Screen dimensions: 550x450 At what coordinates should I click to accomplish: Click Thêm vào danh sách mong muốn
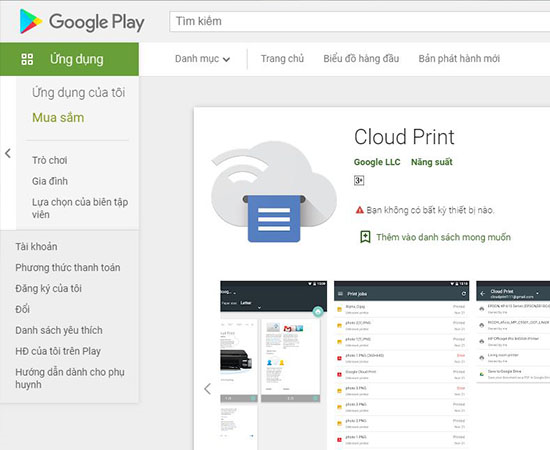pyautogui.click(x=443, y=237)
